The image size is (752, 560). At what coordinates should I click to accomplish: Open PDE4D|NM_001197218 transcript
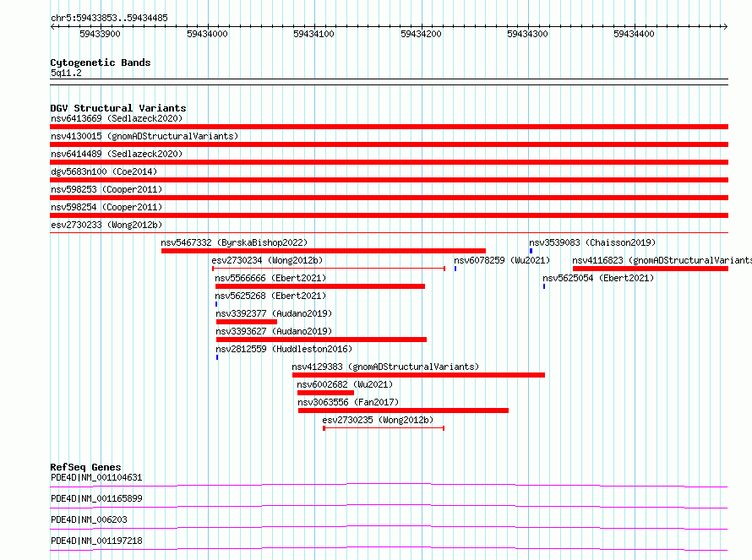tap(96, 541)
